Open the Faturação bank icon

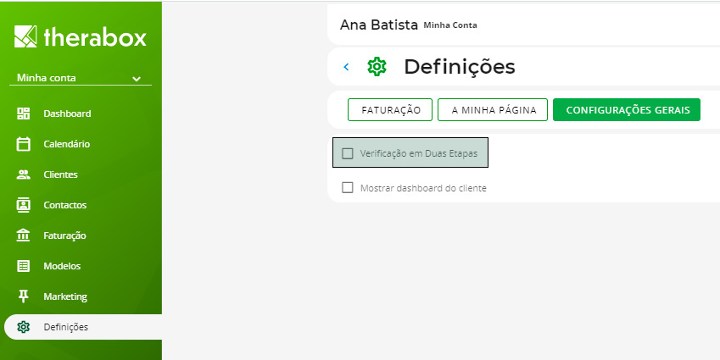[23, 235]
